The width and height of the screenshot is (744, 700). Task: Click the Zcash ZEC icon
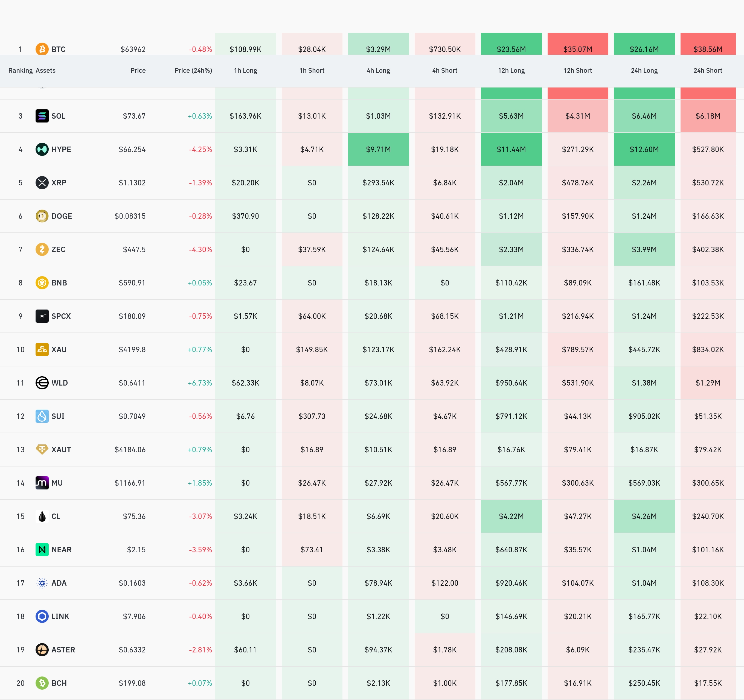(42, 249)
